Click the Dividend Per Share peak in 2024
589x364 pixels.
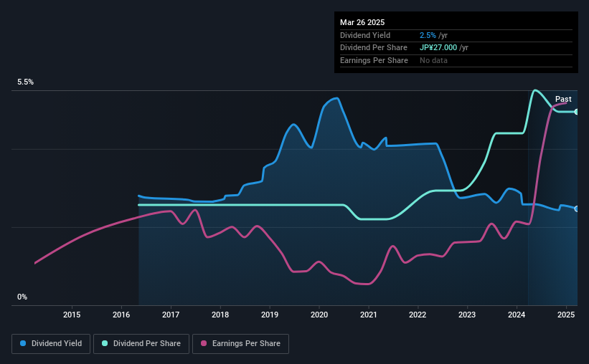(x=535, y=90)
